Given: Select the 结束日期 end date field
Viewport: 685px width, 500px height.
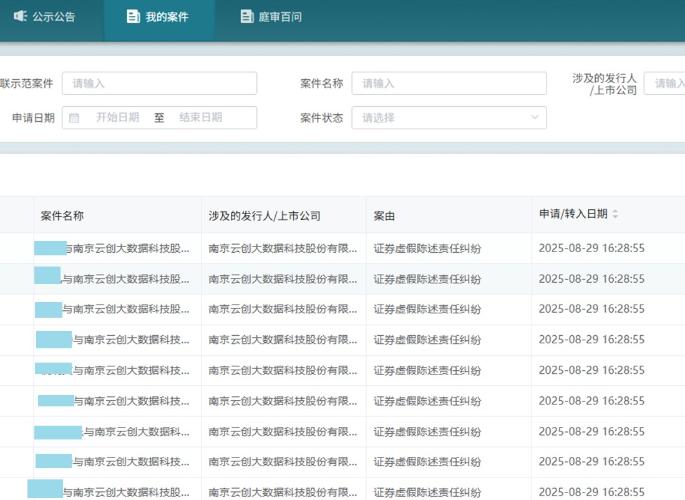Looking at the screenshot, I should pos(201,117).
